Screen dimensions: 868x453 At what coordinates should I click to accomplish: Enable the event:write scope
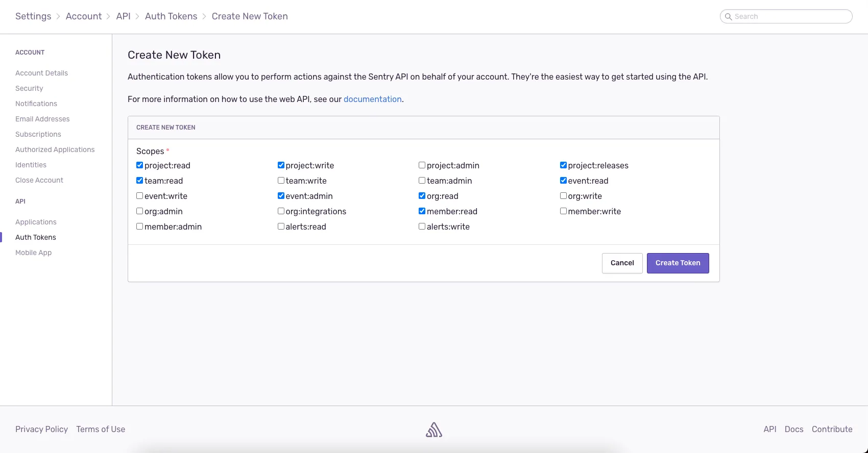coord(139,196)
